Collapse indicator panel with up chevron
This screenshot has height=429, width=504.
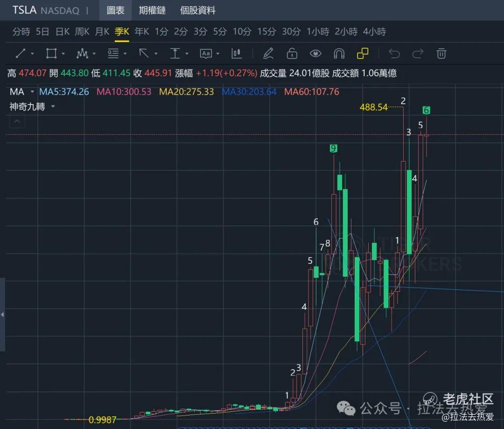click(x=17, y=121)
